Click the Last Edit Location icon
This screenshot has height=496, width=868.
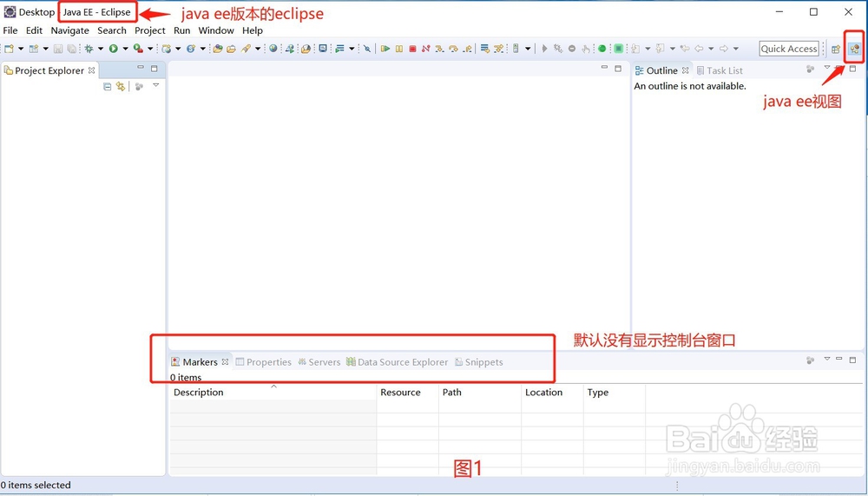pyautogui.click(x=685, y=49)
